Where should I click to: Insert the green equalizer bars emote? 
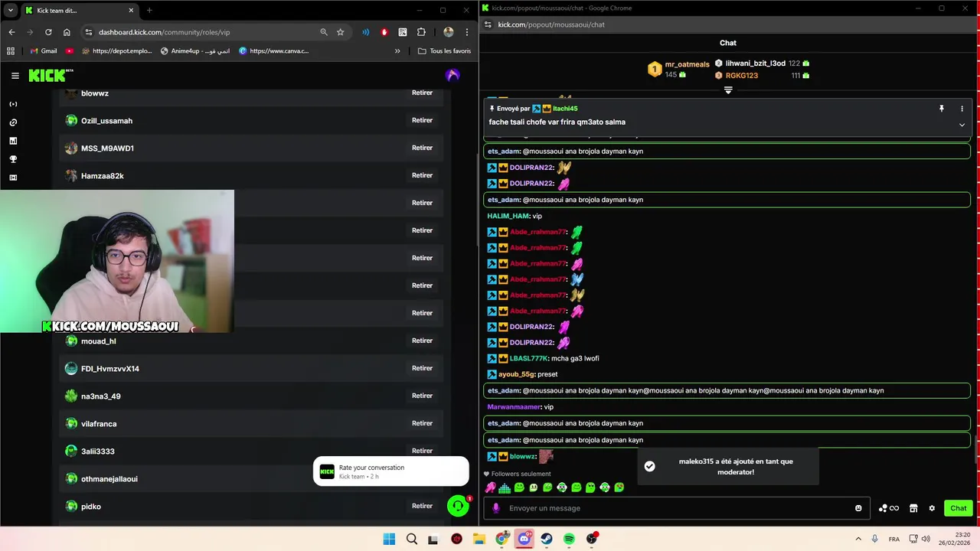tap(505, 487)
